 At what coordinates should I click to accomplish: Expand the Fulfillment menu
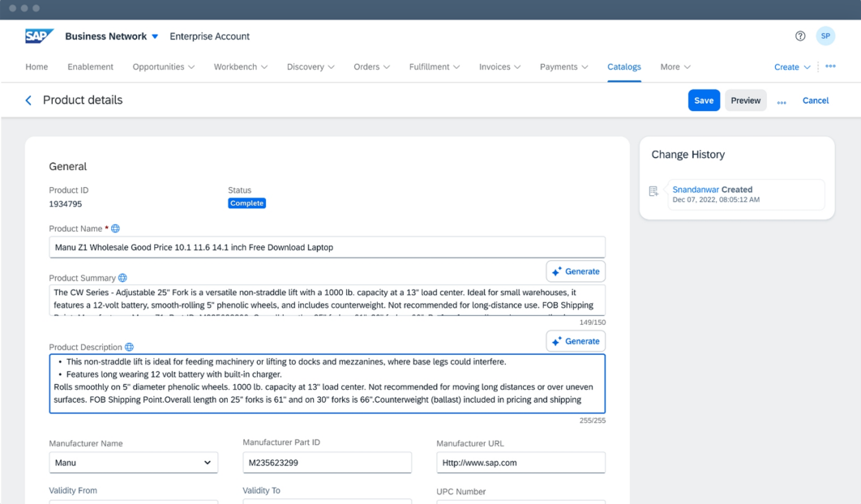pos(435,67)
